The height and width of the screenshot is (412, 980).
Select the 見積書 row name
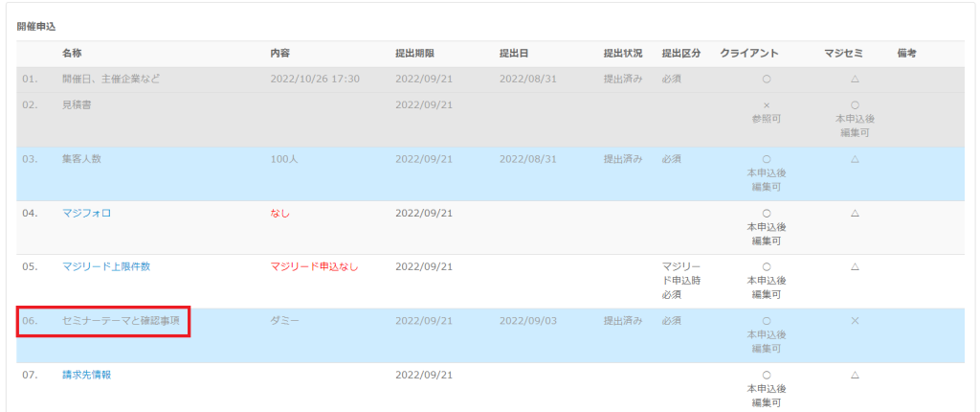click(x=77, y=104)
